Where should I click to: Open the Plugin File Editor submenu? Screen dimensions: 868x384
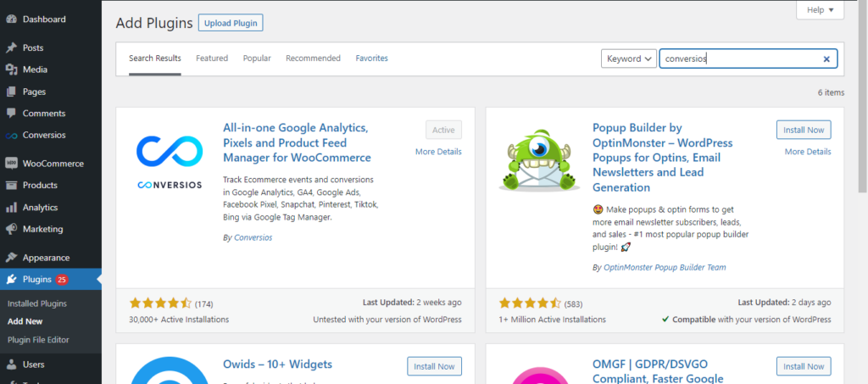[38, 340]
